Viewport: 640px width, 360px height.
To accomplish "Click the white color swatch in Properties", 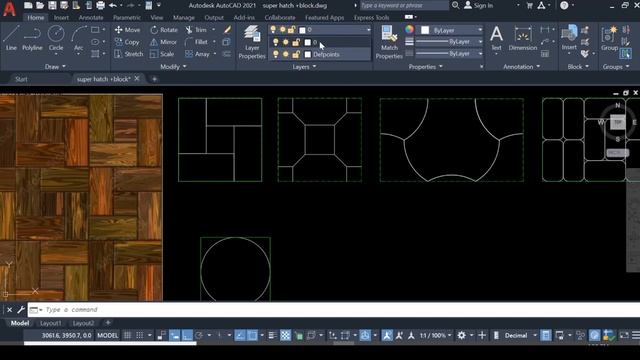I will click(425, 30).
